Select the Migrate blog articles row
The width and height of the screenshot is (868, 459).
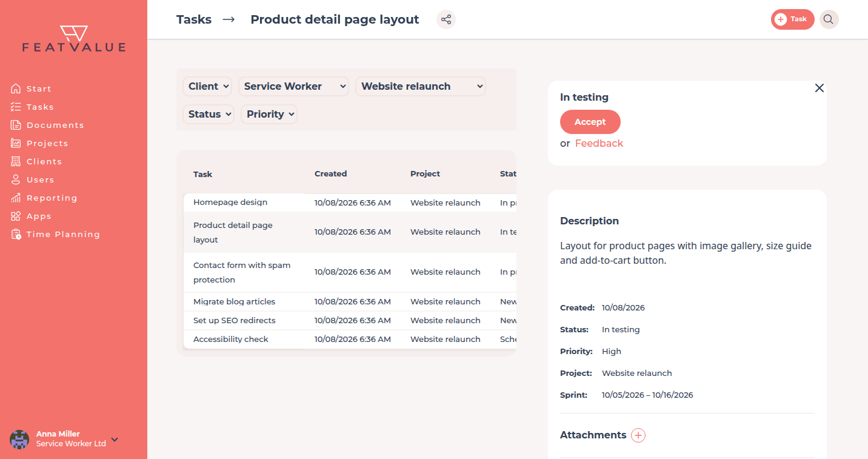pyautogui.click(x=350, y=301)
